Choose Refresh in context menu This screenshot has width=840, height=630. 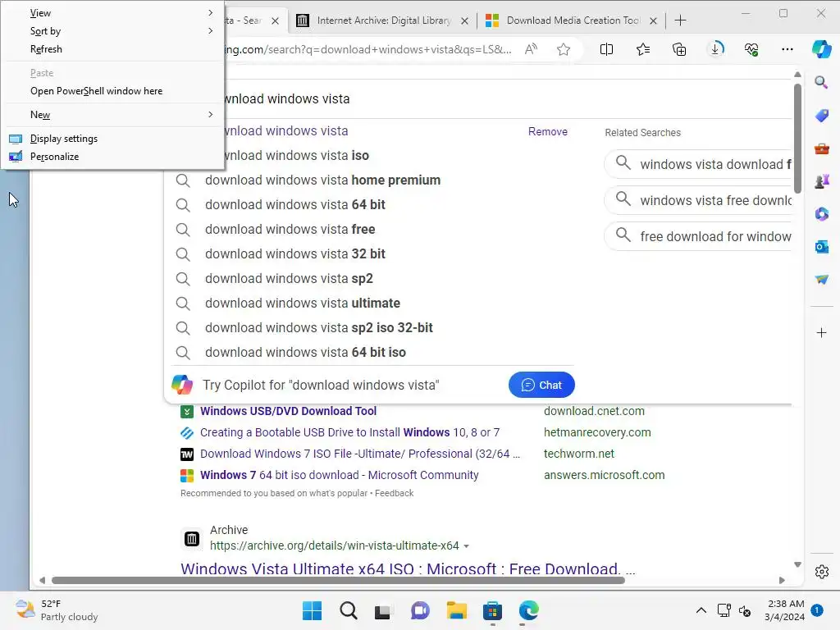coord(112,49)
